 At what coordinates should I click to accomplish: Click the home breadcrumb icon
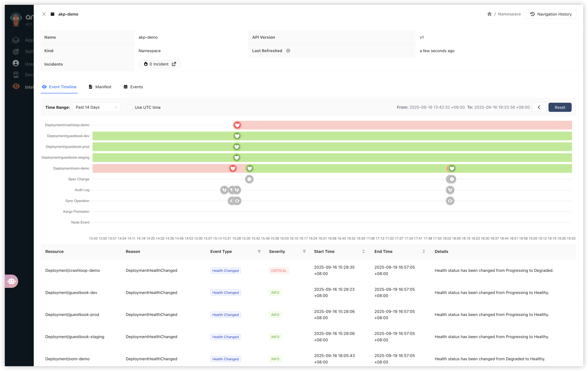489,14
